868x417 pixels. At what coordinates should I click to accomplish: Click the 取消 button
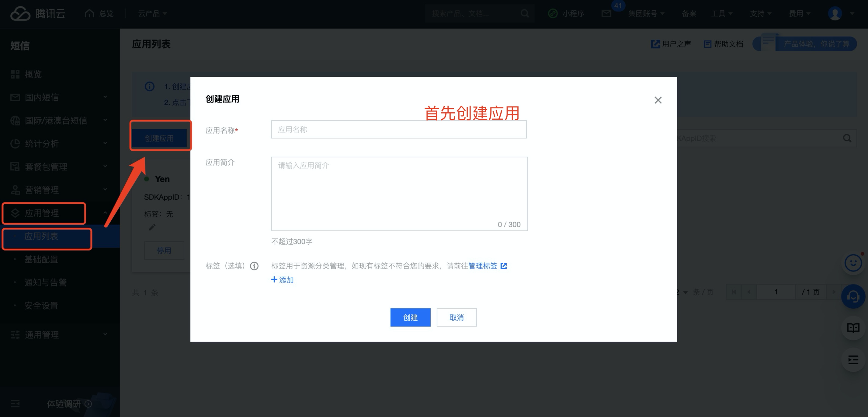coord(457,317)
